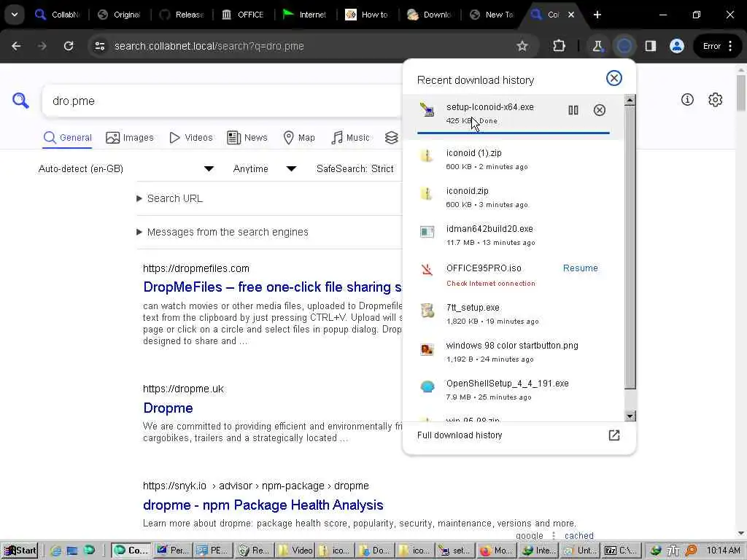Click the idman642build20.exe file icon
The image size is (747, 560).
click(427, 231)
